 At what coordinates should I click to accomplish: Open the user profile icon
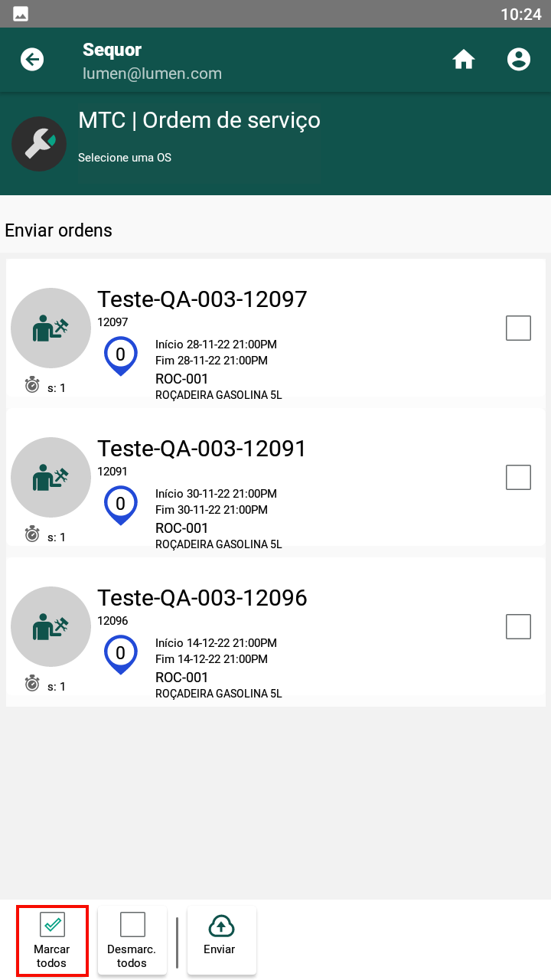point(519,60)
